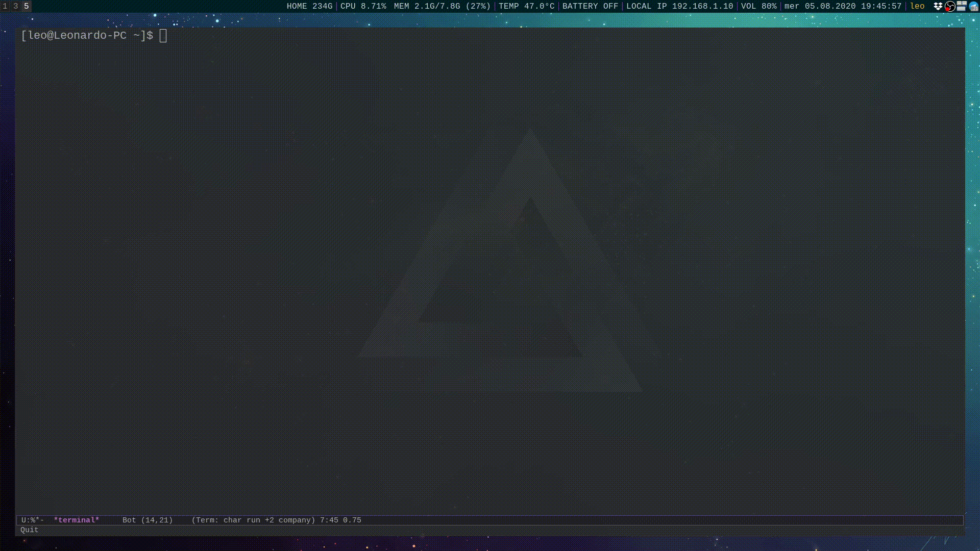
Task: Click the MEM 2.1G/7.8G (27%) indicator
Action: pos(442,6)
